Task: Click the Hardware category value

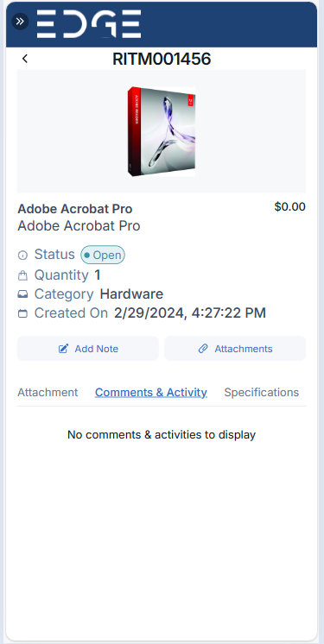Action: 131,294
